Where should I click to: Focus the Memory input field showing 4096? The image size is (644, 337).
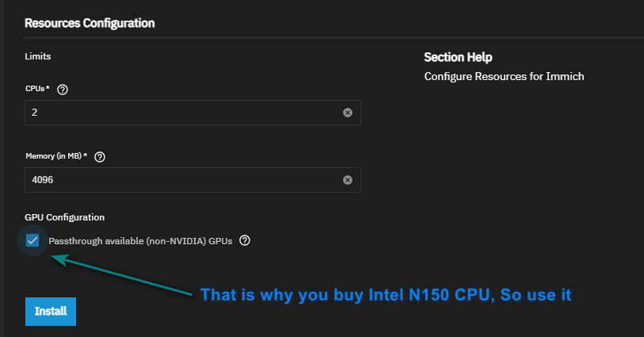pos(182,180)
